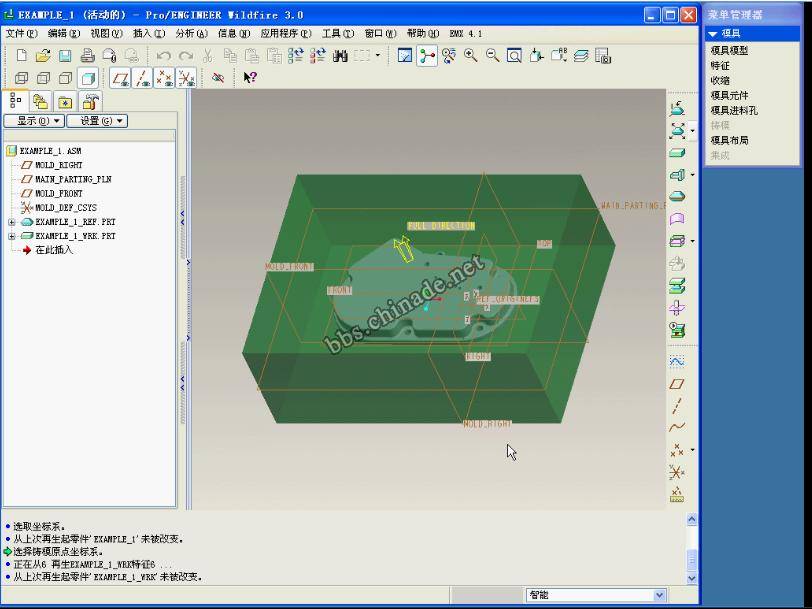Click the binoculars Find icon

tap(340, 56)
